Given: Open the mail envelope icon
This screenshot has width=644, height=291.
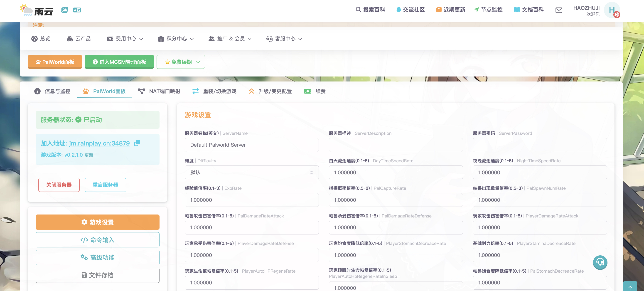Looking at the screenshot, I should (x=559, y=10).
